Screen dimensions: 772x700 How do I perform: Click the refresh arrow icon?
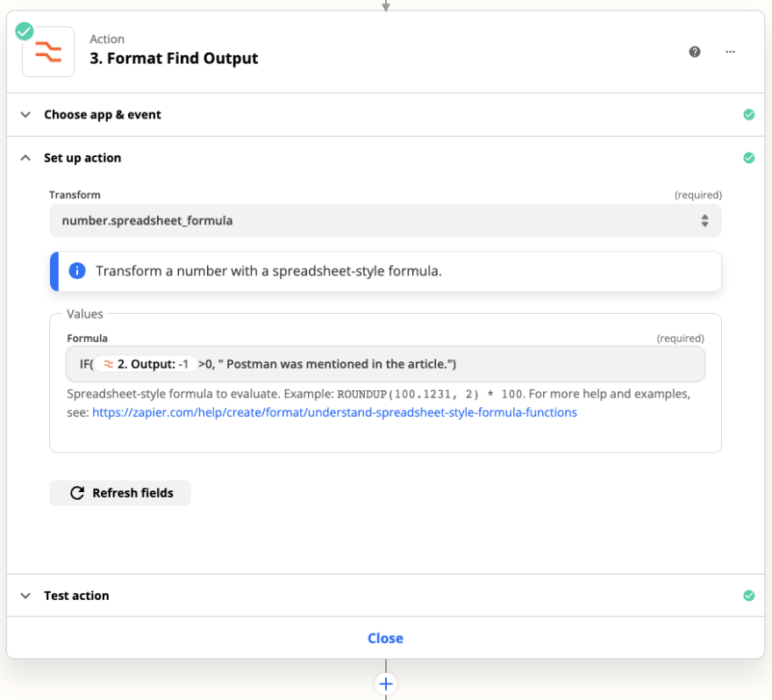coord(77,493)
